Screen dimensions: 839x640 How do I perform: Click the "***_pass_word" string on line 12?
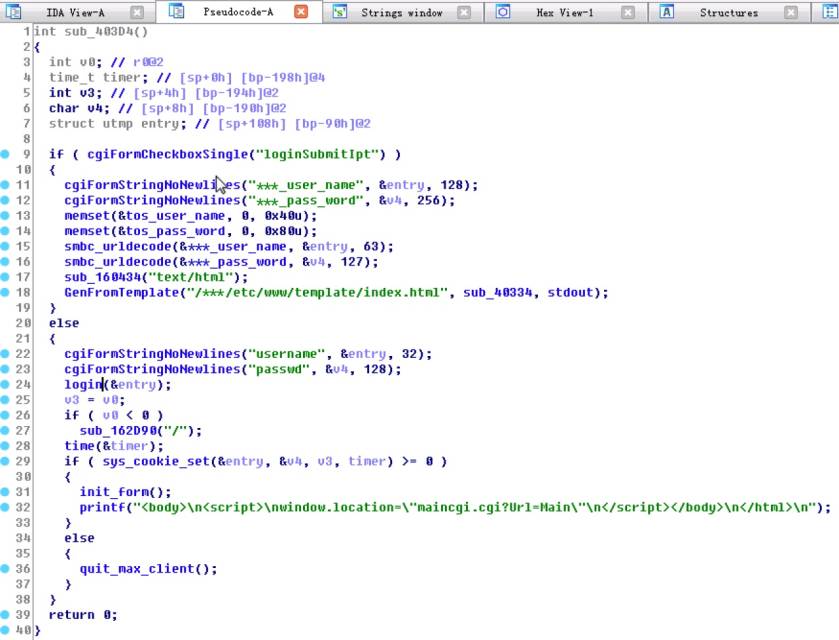[305, 200]
